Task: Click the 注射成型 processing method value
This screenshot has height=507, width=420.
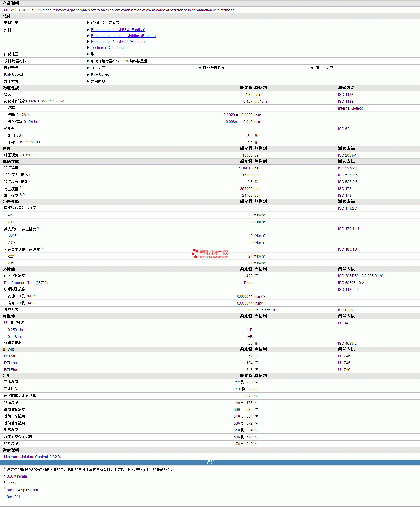Action: click(98, 82)
